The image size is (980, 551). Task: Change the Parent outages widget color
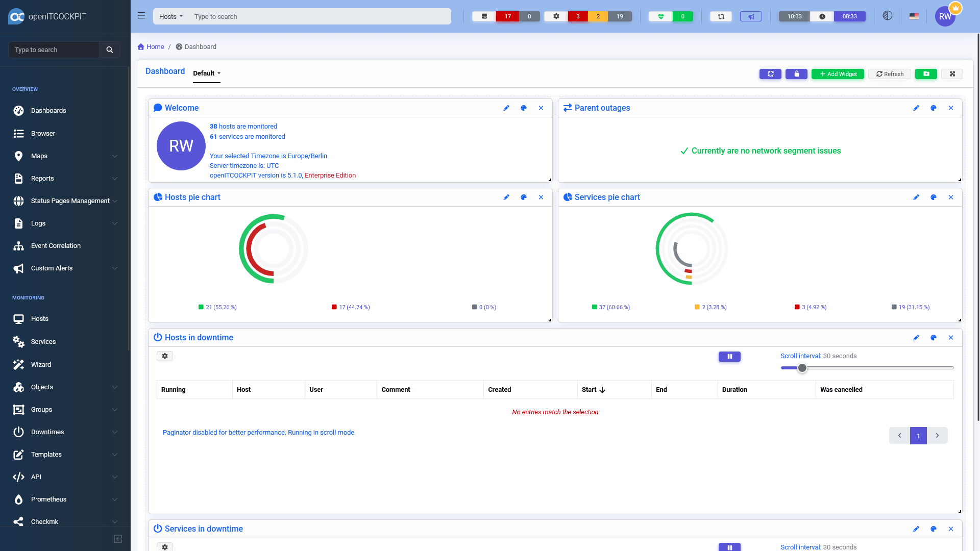tap(934, 108)
